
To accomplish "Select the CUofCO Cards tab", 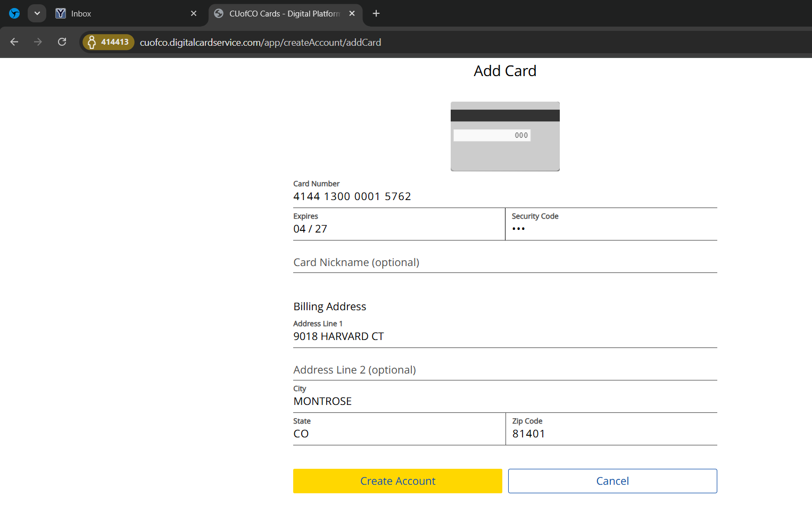I will click(x=282, y=13).
